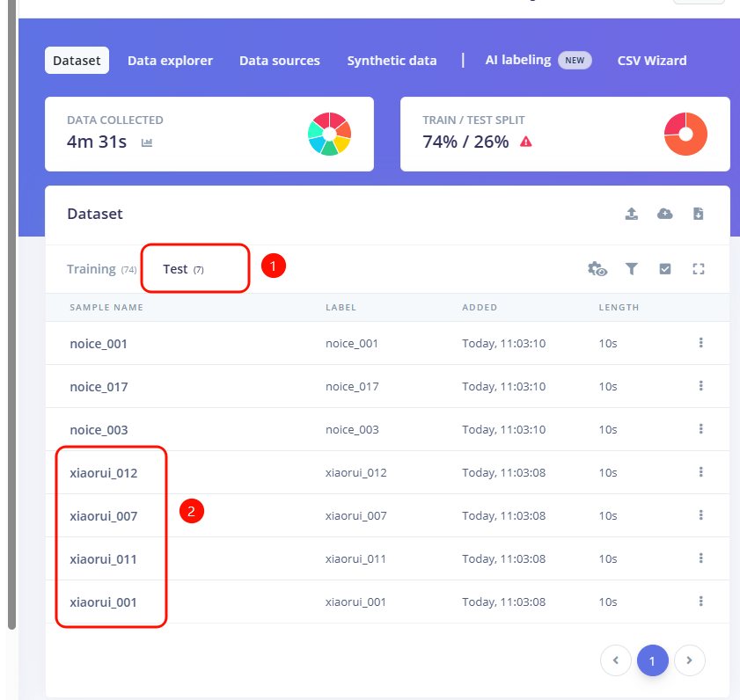Open three-dot menu for xiaorui_001 row

pyautogui.click(x=700, y=602)
